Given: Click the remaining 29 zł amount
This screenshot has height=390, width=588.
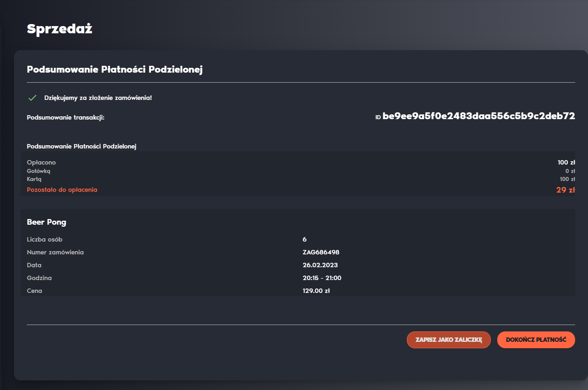Looking at the screenshot, I should (x=566, y=190).
